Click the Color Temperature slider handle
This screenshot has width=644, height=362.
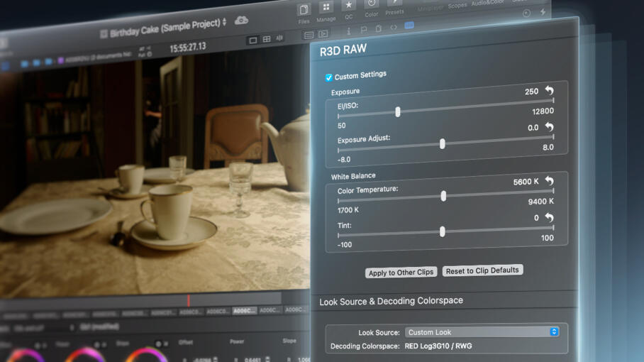[x=443, y=196]
